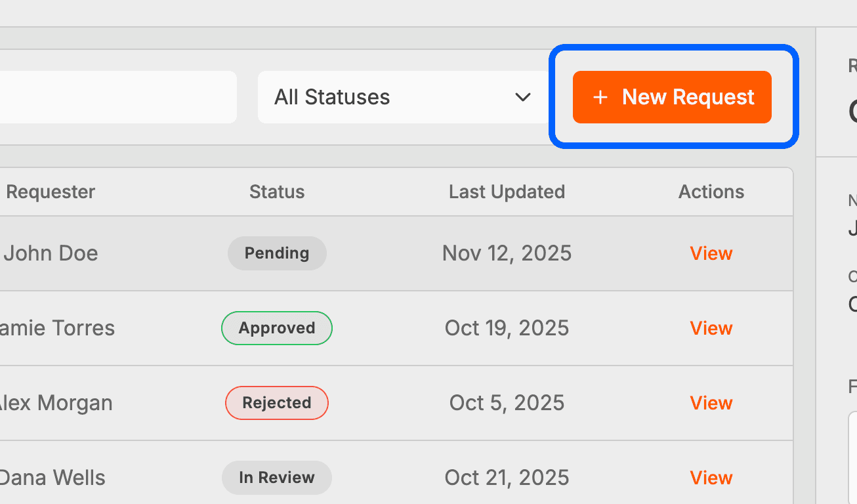Click the search input field
Screen dimensions: 857x504
118,96
